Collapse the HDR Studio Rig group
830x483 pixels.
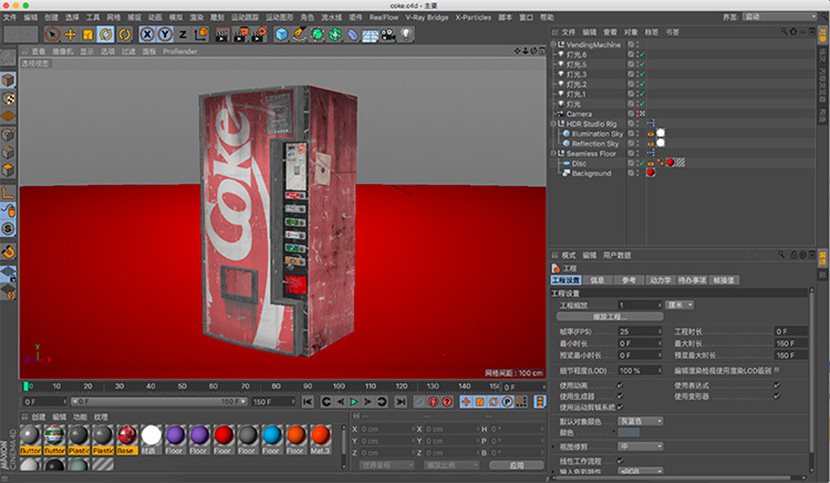point(554,123)
